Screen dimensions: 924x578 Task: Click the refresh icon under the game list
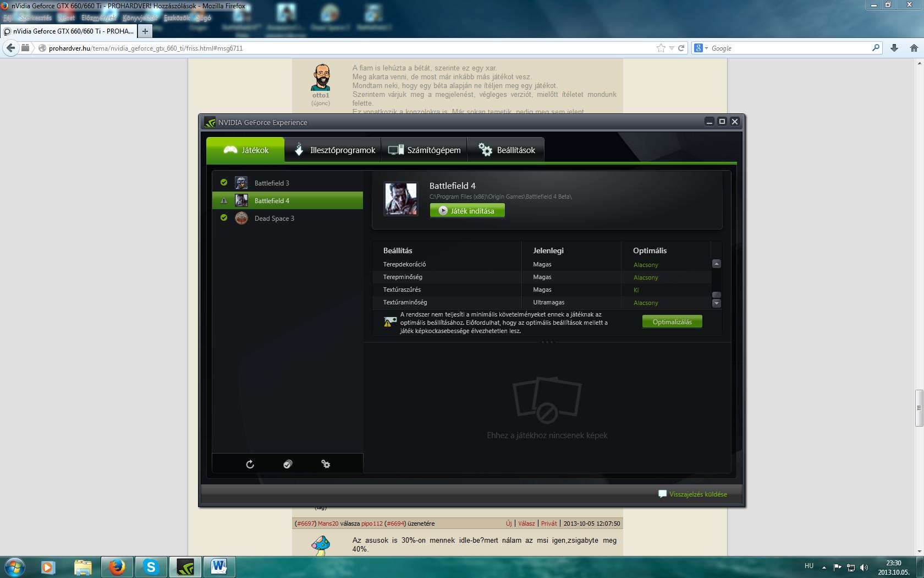click(250, 464)
